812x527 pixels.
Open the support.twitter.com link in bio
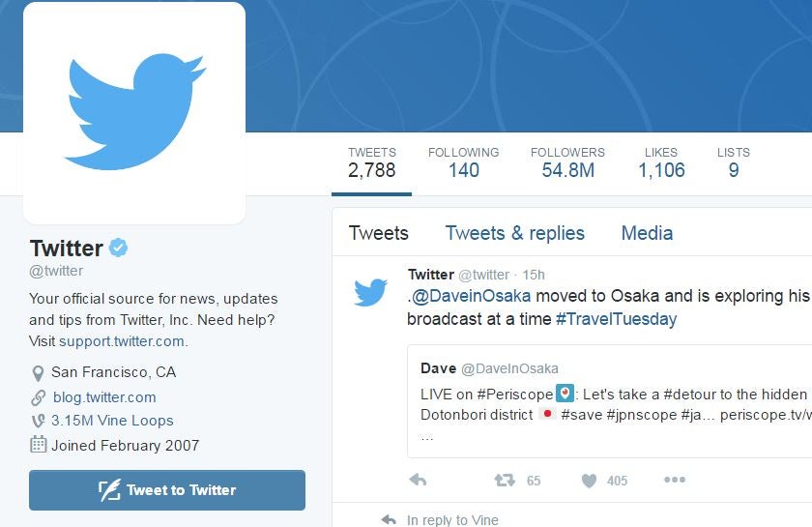122,341
